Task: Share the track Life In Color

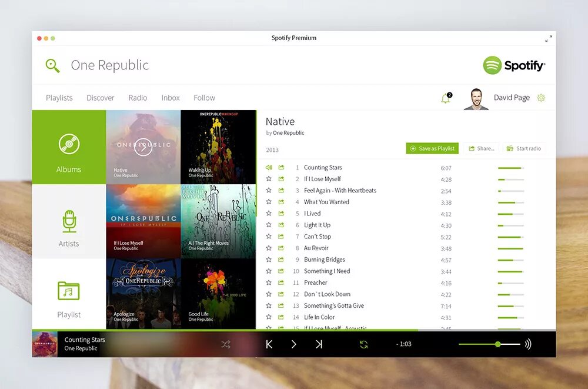Action: (281, 317)
